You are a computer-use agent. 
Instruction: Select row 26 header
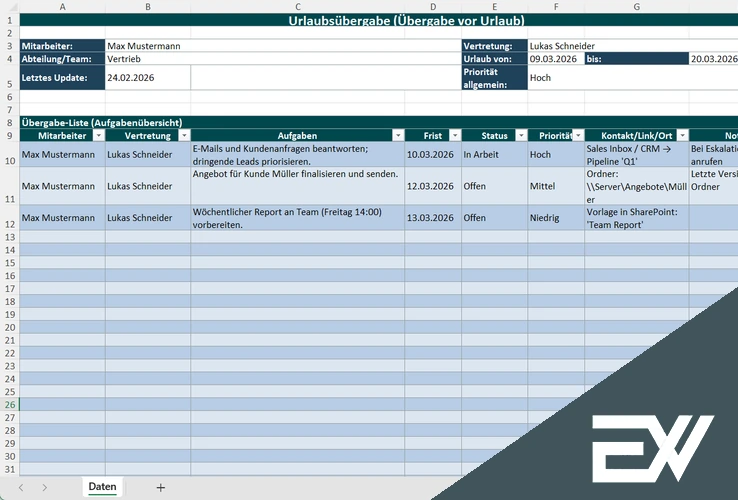10,404
